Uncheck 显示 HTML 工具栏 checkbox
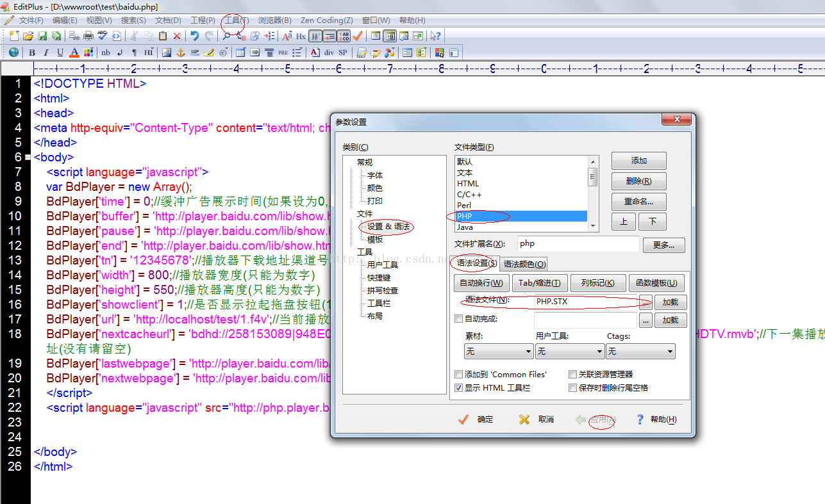 (458, 388)
